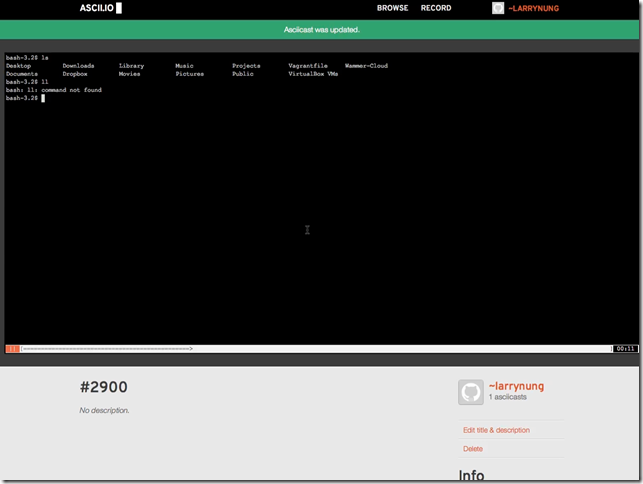Image resolution: width=643 pixels, height=484 pixels.
Task: Open the RECORD menu item
Action: [436, 8]
